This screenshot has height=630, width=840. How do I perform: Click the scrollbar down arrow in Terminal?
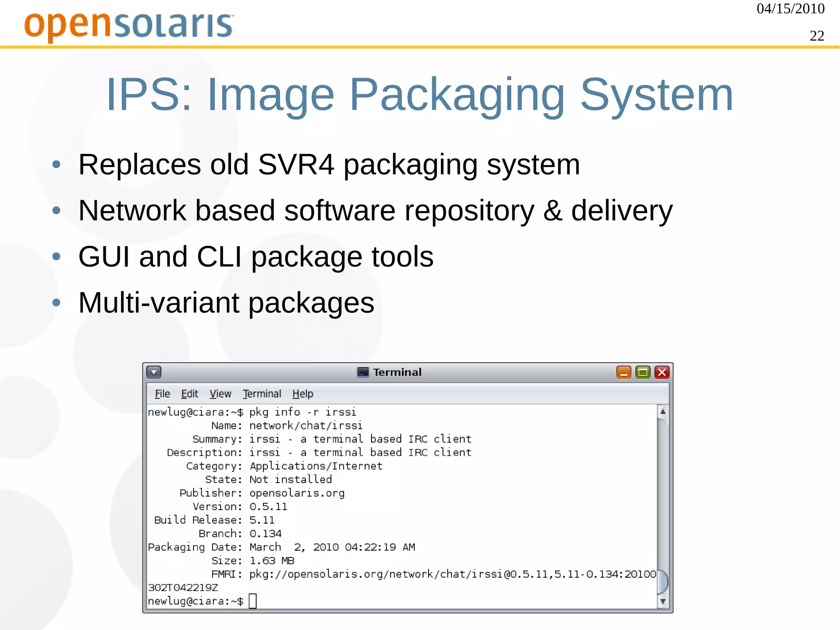point(663,602)
